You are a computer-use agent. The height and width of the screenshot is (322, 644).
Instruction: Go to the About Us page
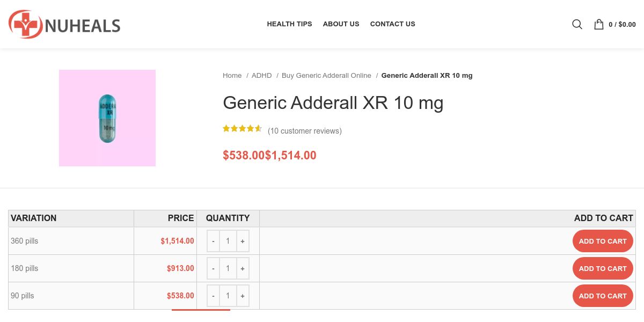coord(341,24)
